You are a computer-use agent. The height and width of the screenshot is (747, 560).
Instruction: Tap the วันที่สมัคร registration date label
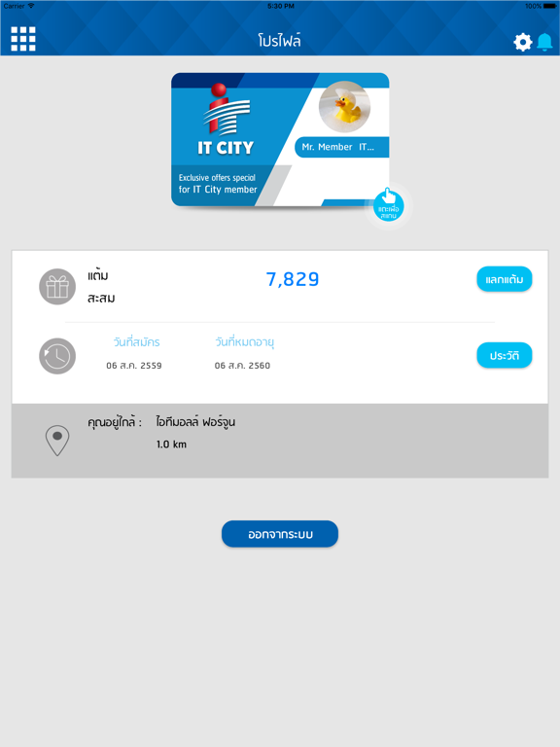click(136, 342)
